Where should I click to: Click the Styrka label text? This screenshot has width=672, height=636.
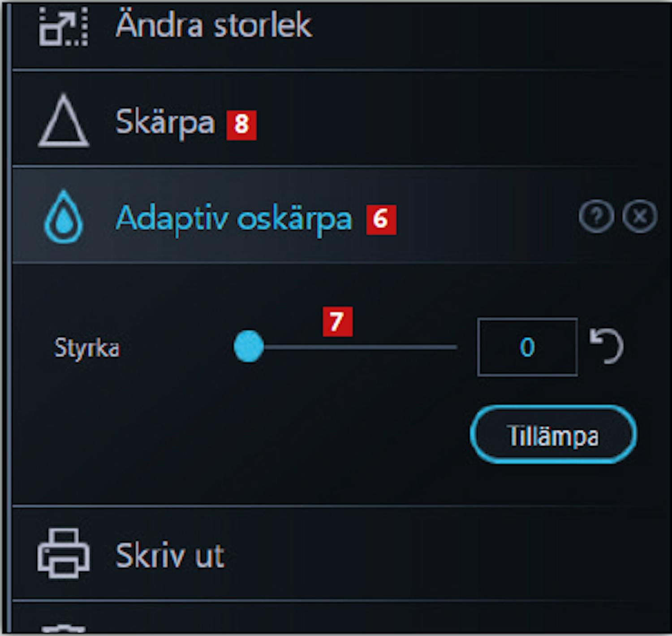pos(87,348)
